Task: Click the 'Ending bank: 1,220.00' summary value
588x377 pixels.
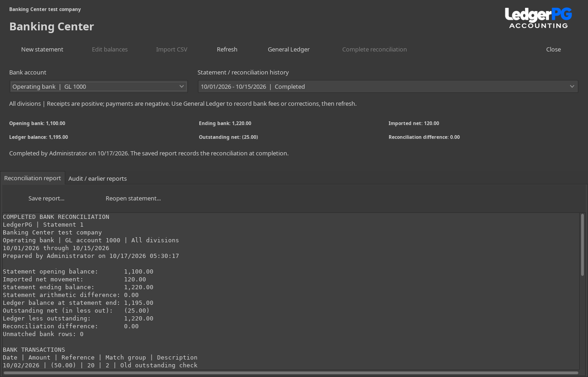Action: pyautogui.click(x=225, y=123)
